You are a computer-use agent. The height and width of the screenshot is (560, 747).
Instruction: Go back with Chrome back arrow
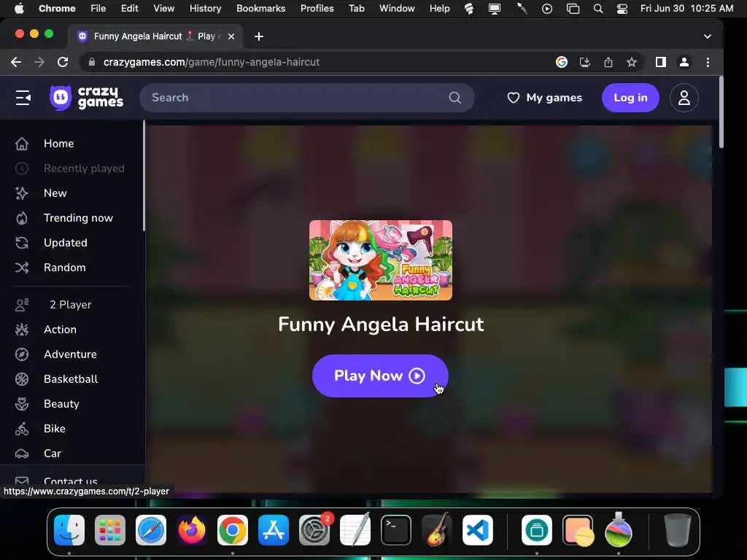pos(16,62)
